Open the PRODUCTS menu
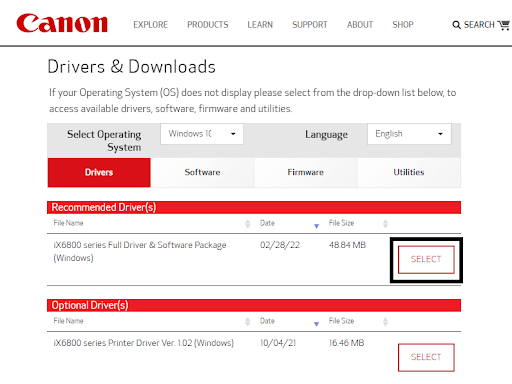This screenshot has height=384, width=512. click(208, 25)
